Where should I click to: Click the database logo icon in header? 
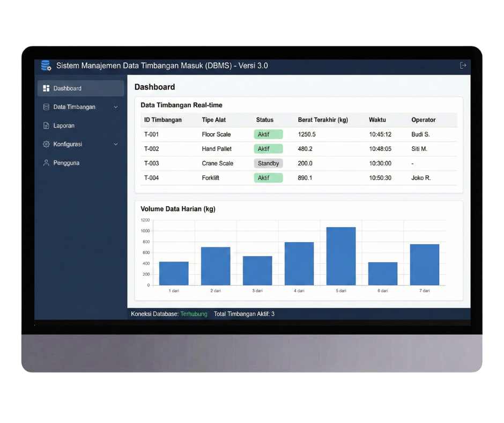click(x=46, y=66)
